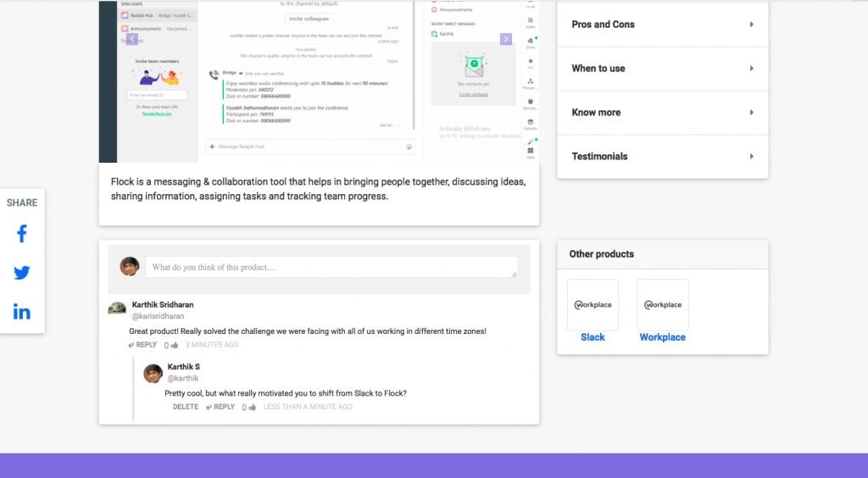Viewport: 868px width, 478px height.
Task: Expand the Testimonials section
Action: (663, 157)
